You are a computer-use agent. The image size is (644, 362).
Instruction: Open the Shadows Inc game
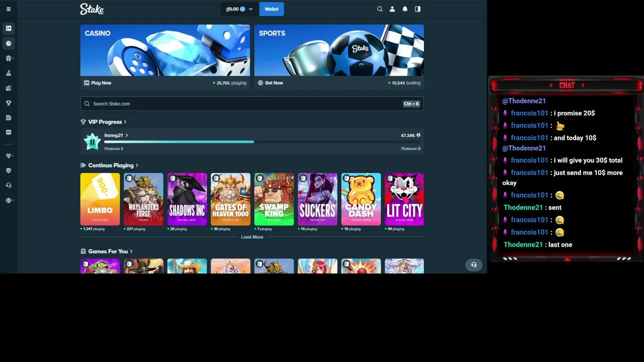pos(187,199)
